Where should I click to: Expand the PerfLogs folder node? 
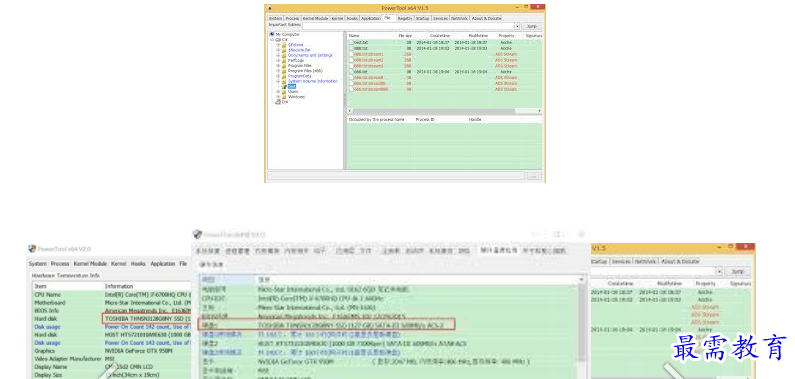[278, 60]
